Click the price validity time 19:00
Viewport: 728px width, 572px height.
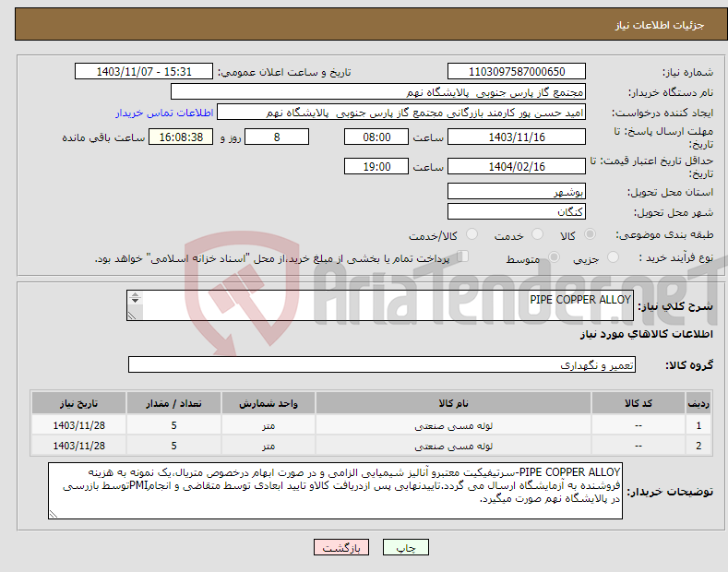(376, 166)
